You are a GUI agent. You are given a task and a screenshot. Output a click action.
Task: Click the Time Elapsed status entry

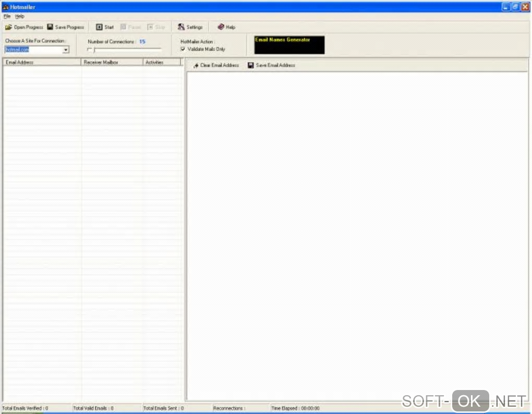click(x=295, y=408)
